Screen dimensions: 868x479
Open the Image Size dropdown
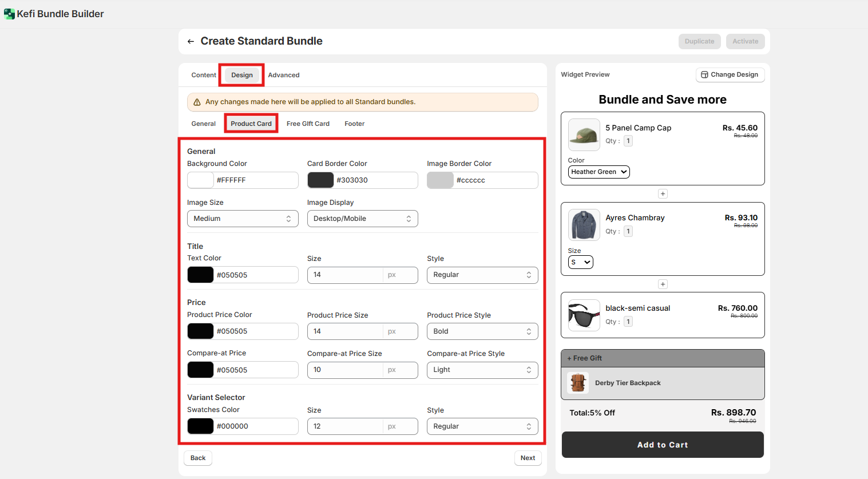[x=243, y=219]
